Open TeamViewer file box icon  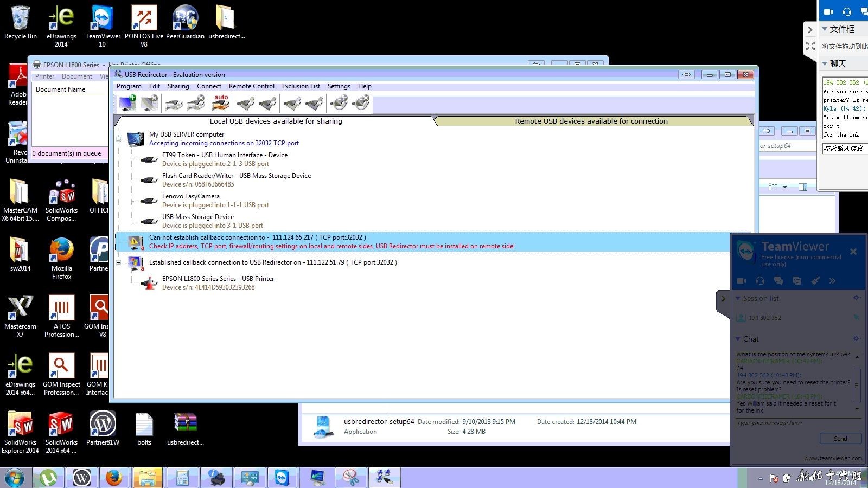click(796, 280)
